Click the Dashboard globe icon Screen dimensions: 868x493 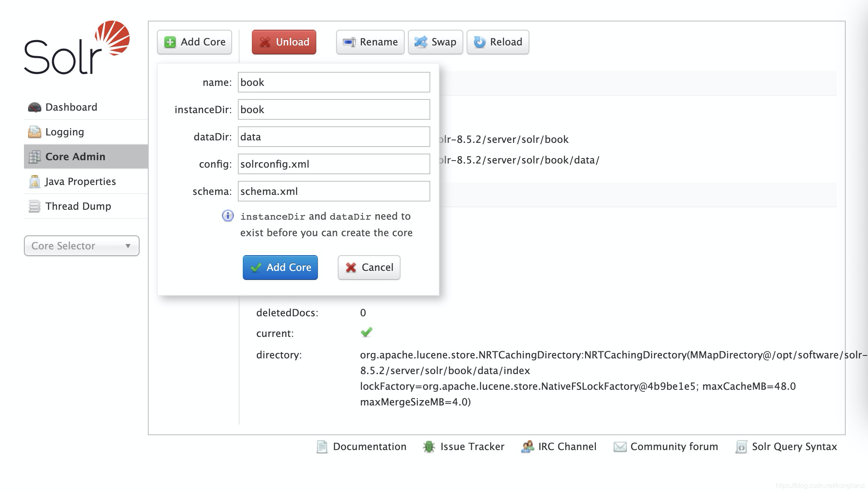coord(35,107)
